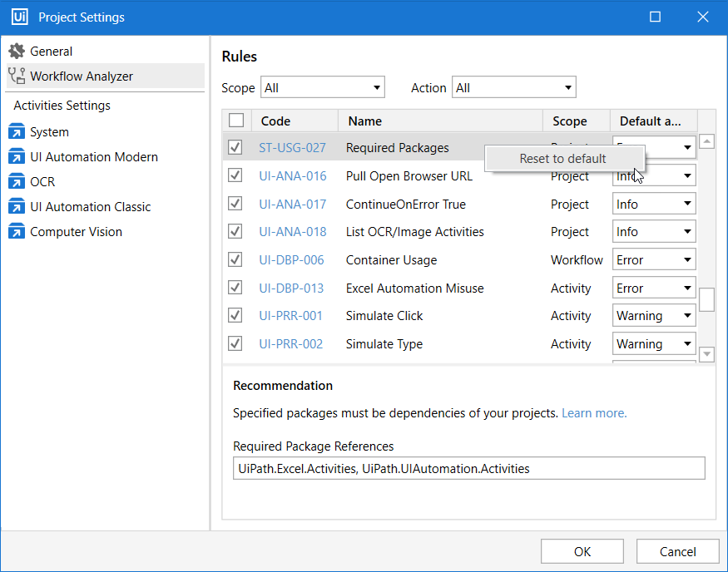The height and width of the screenshot is (572, 728).
Task: Disable the Simulate Click rule checkbox
Action: tap(235, 315)
